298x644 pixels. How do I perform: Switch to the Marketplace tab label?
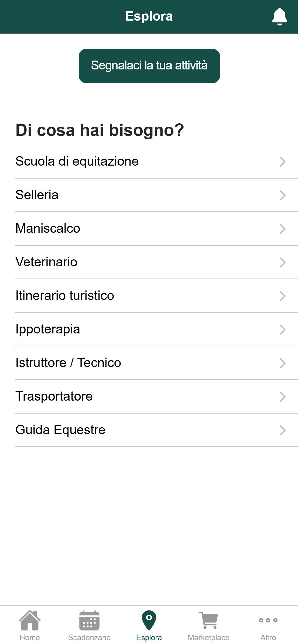point(209,638)
